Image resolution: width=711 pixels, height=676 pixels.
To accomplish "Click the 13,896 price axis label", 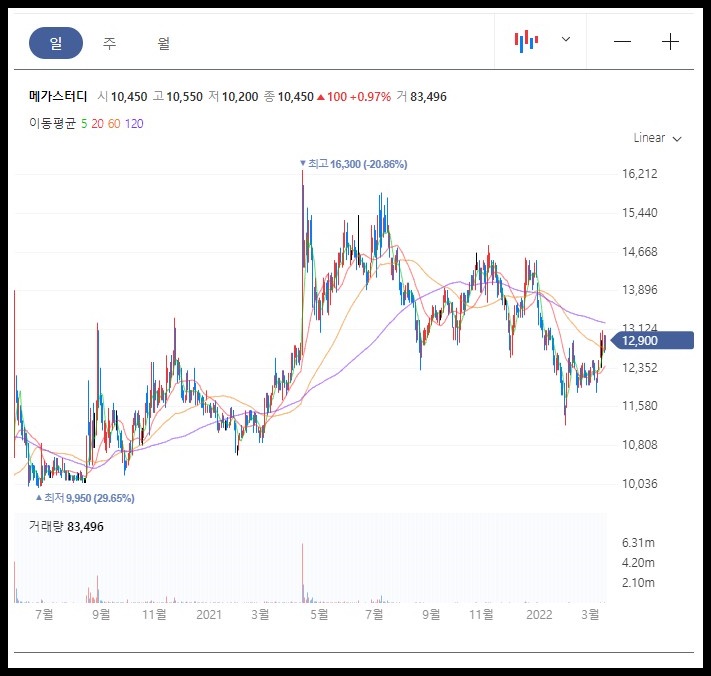I will pyautogui.click(x=639, y=290).
